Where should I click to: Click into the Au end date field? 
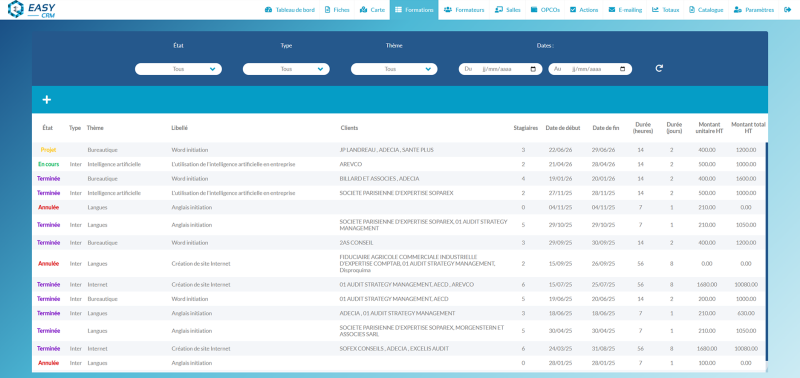click(590, 69)
